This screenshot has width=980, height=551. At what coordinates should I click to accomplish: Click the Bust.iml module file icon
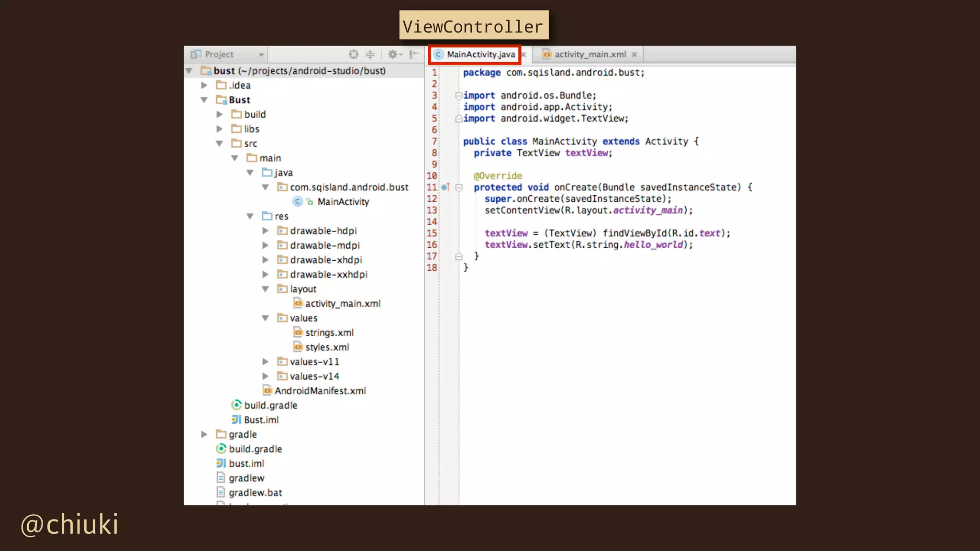pos(236,420)
